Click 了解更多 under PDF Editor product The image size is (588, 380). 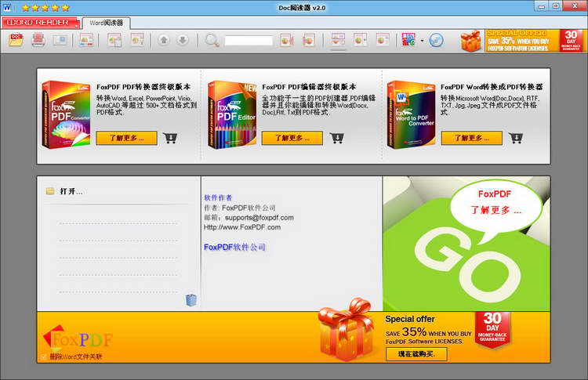[x=292, y=138]
